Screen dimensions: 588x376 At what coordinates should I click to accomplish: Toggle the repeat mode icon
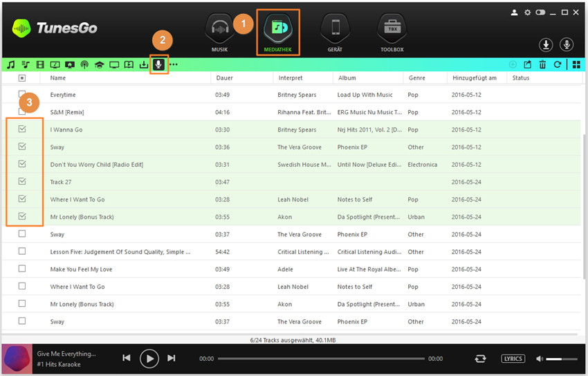pos(480,359)
